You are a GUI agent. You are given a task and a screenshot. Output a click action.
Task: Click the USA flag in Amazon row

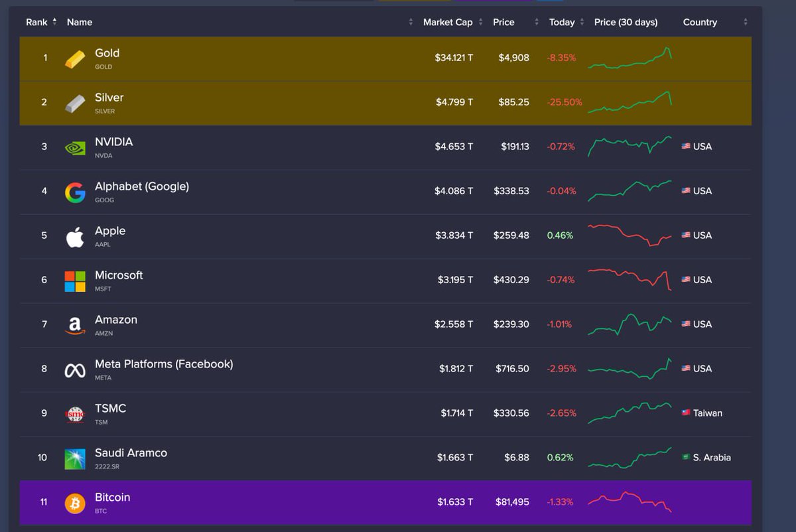(686, 324)
